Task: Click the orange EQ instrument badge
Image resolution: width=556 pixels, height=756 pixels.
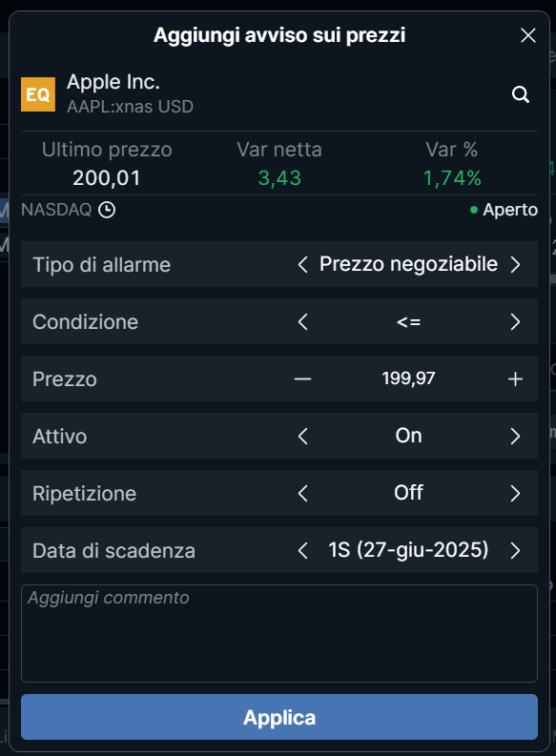Action: [38, 94]
